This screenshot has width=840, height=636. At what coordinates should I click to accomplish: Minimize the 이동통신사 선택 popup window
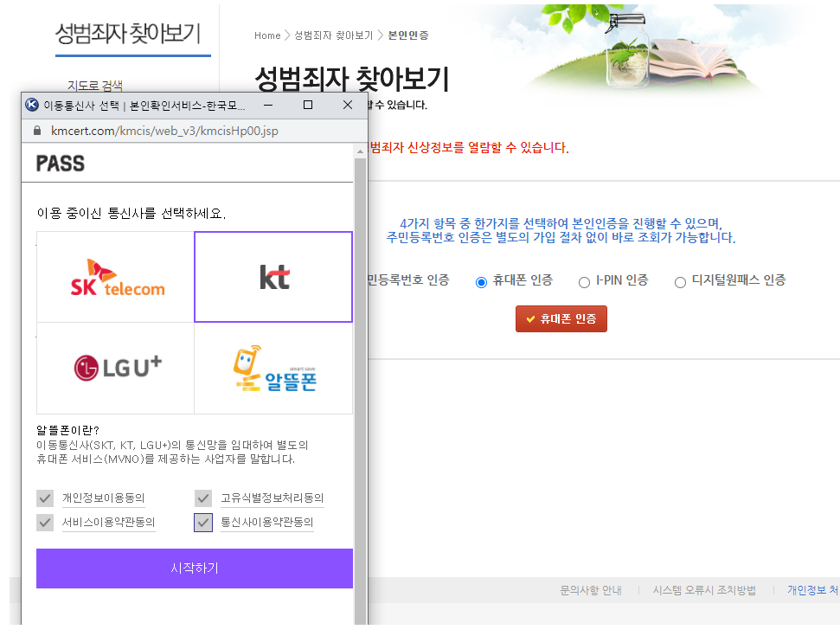click(268, 105)
